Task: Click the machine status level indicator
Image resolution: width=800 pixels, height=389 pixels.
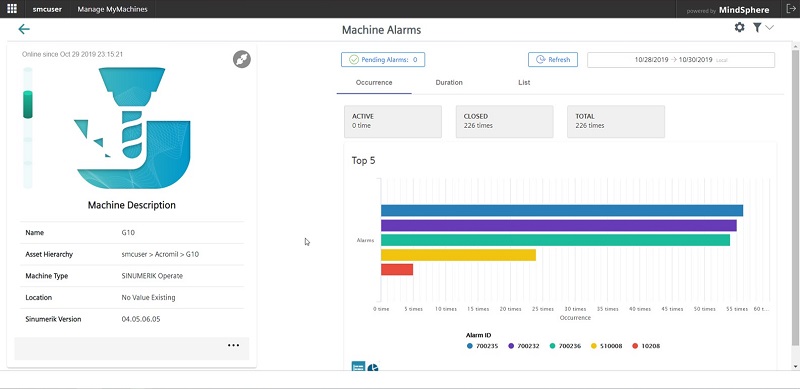Action: tap(28, 128)
